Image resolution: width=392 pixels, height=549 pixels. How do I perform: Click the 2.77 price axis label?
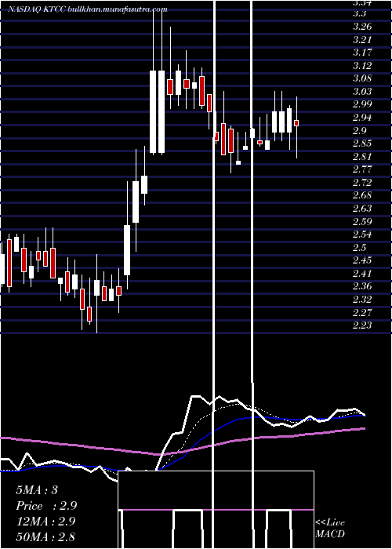[x=362, y=169]
